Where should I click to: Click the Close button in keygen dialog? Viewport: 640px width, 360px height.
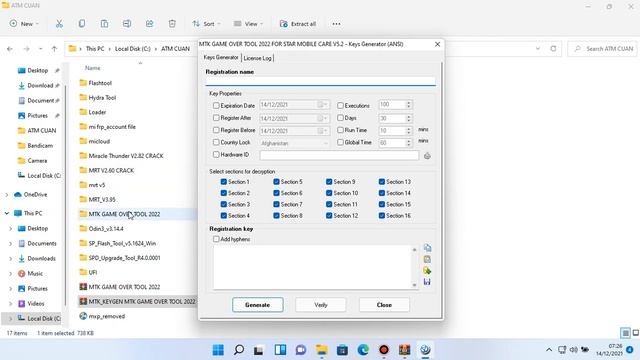coord(384,305)
